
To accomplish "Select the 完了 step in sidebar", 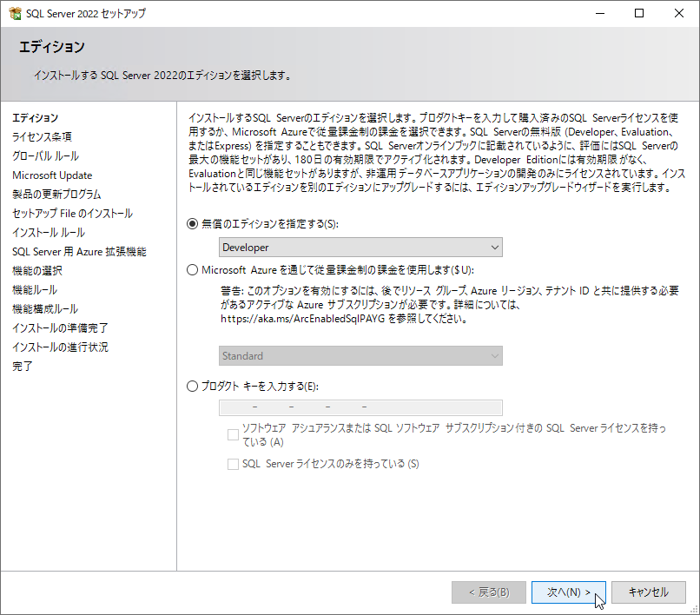I will [23, 367].
